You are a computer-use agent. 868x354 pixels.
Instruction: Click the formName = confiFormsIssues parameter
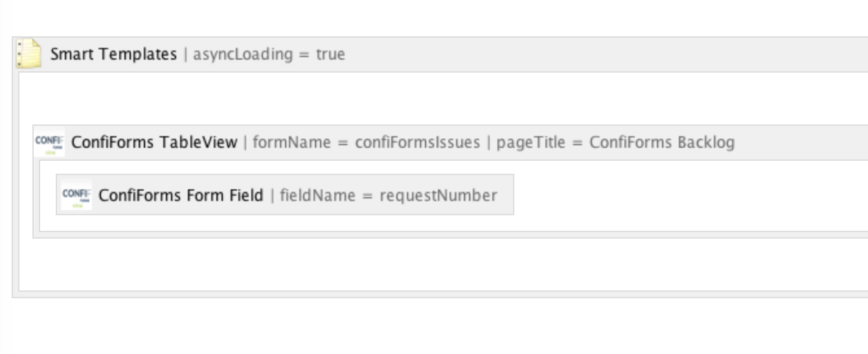tap(366, 142)
